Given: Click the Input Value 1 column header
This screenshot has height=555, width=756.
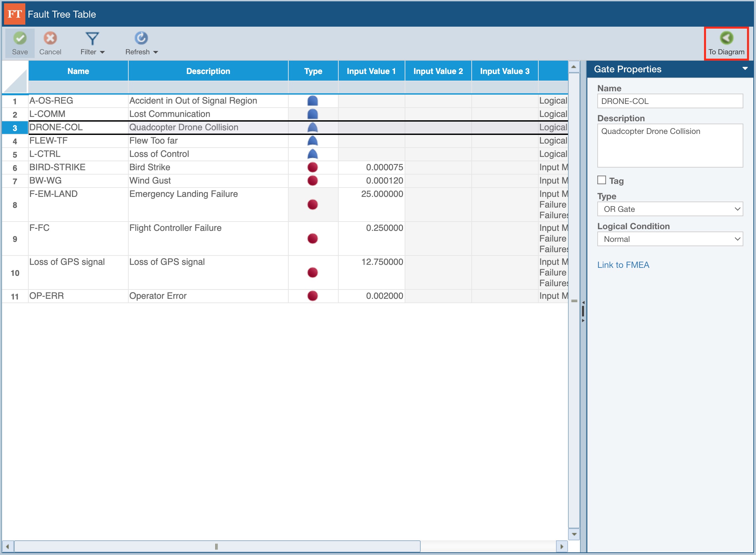Looking at the screenshot, I should click(x=371, y=71).
